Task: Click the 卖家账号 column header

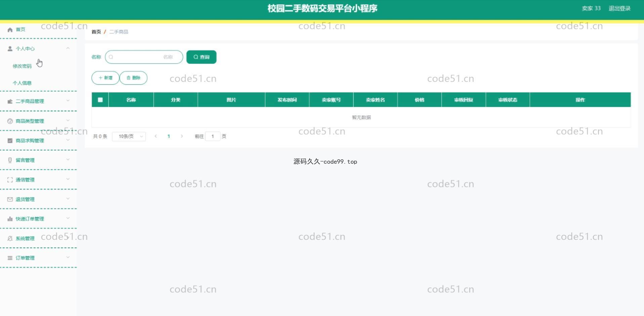Action: click(331, 100)
